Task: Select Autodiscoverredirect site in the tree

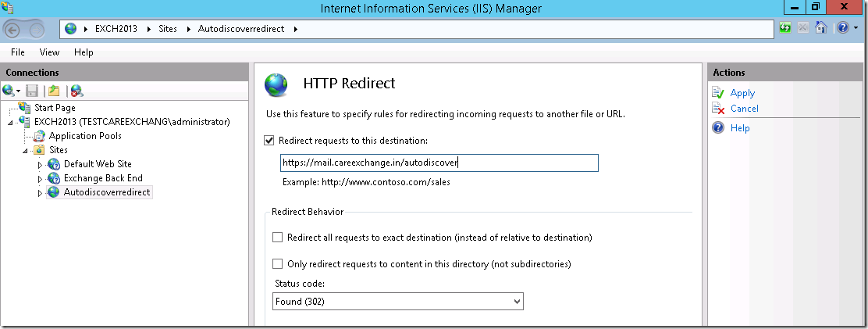Action: (x=107, y=192)
